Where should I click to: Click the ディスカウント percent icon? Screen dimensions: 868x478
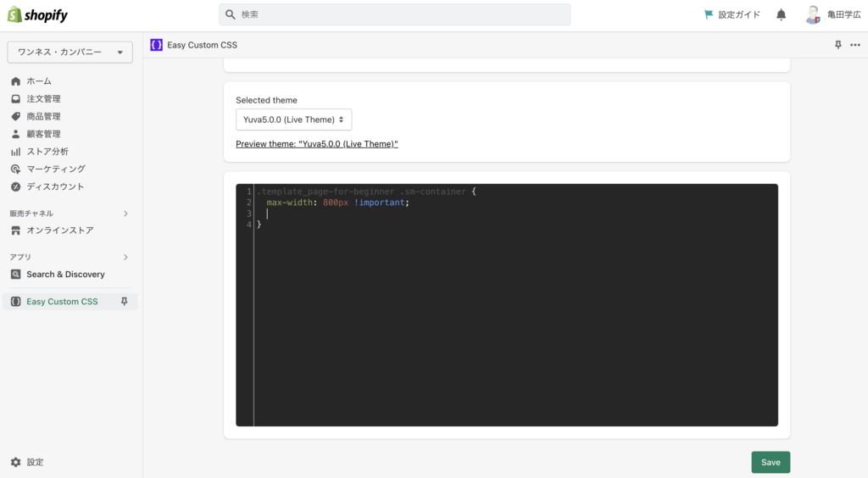15,186
